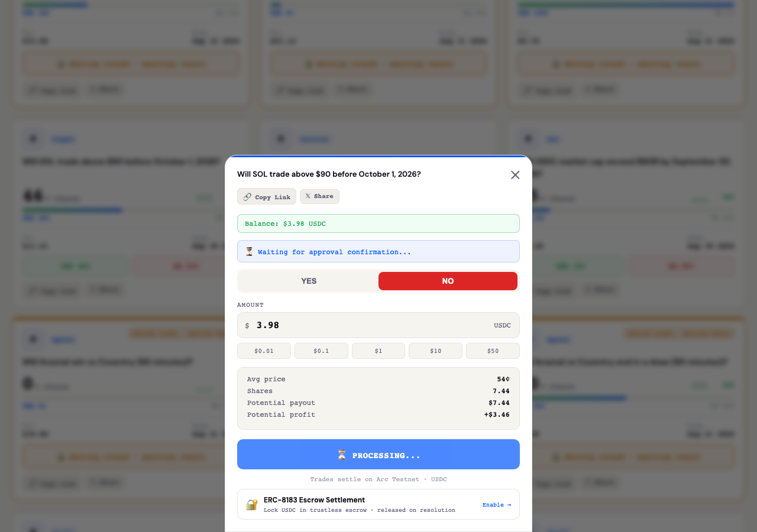Close the SOL market trade dialog

[x=515, y=175]
